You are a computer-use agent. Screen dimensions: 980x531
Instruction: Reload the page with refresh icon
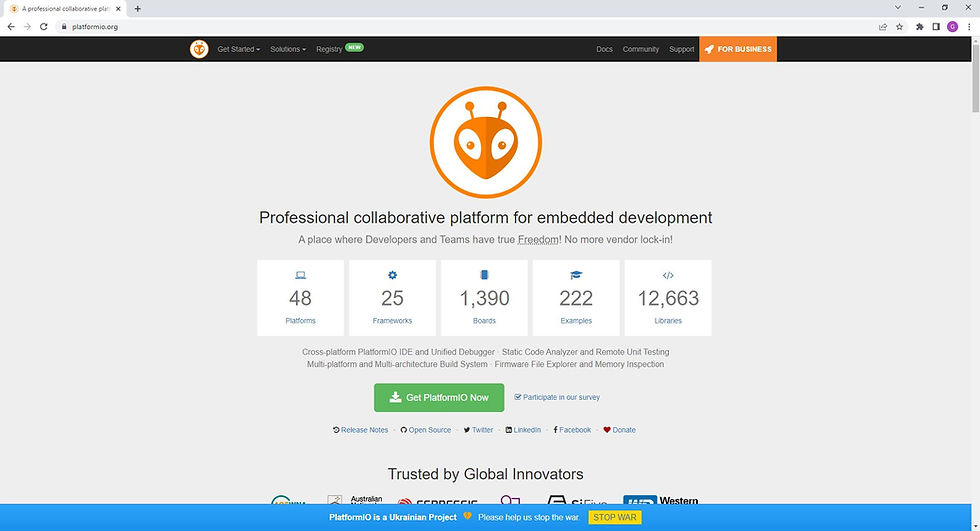tap(44, 26)
